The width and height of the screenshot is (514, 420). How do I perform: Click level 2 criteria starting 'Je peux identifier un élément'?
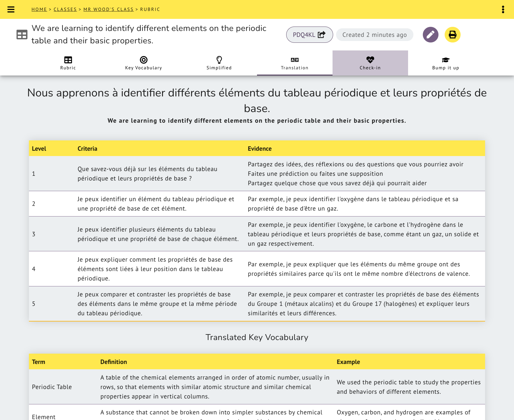point(156,204)
